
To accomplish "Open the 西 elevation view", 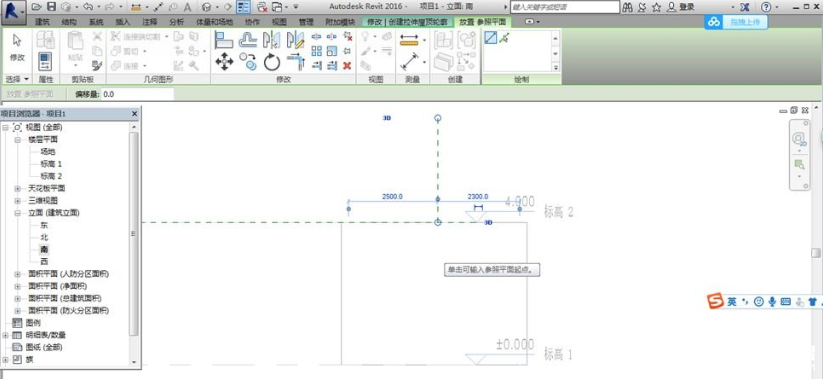I will [x=44, y=261].
